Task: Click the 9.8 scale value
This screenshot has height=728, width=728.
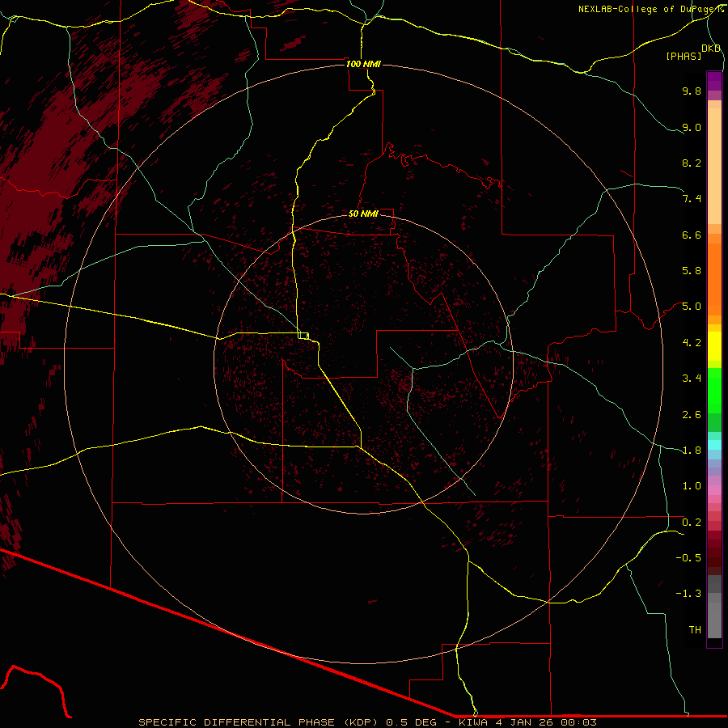Action: [692, 91]
